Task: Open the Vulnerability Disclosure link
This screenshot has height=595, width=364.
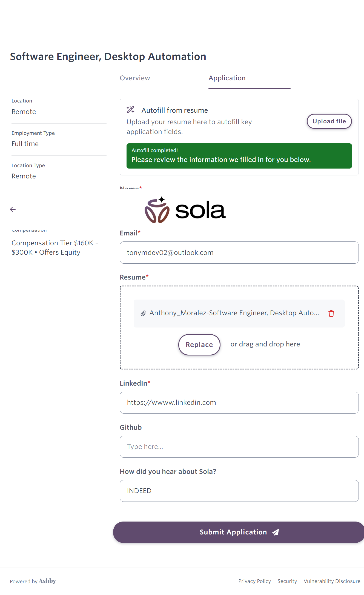Action: (332, 581)
